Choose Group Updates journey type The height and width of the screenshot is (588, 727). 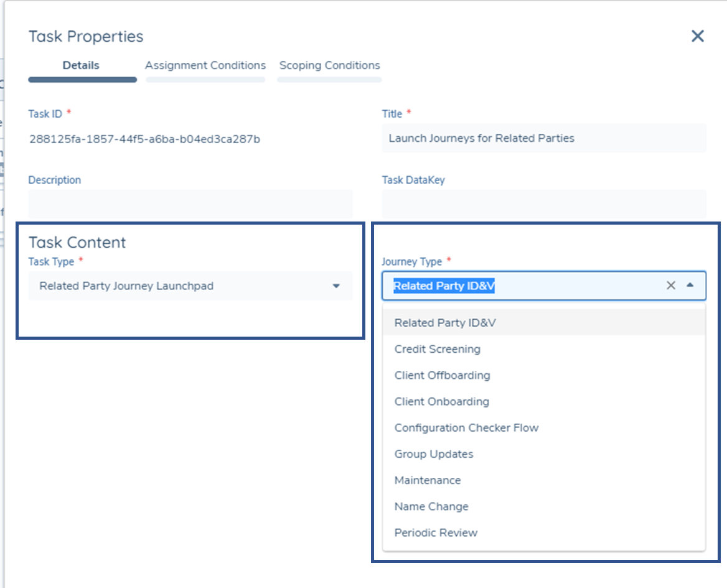pos(434,454)
